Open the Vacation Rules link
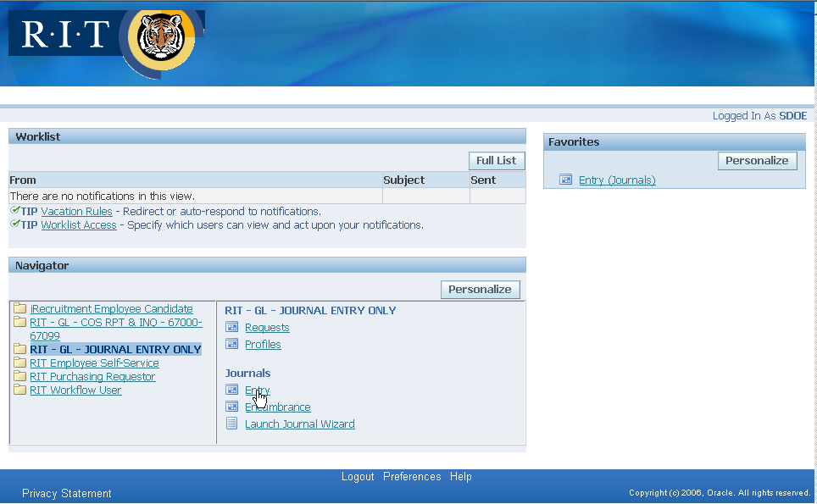Screen dimensions: 817x504 pyautogui.click(x=76, y=212)
